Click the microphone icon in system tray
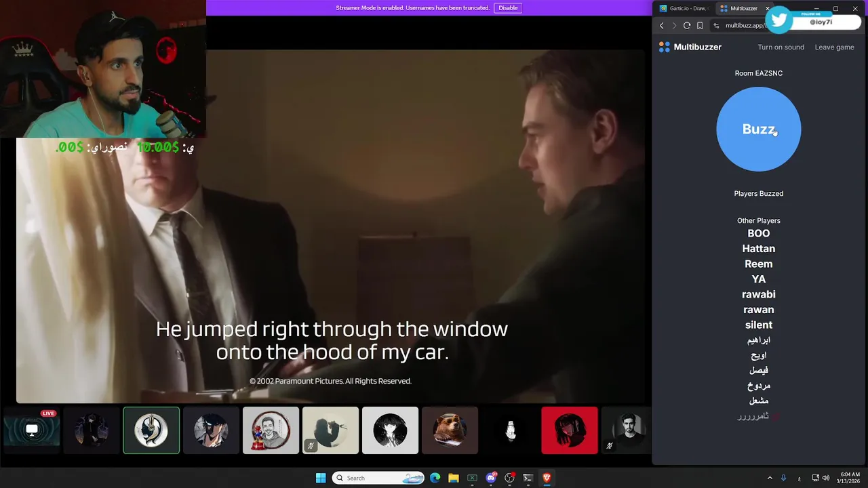This screenshot has height=488, width=868. coord(783,478)
